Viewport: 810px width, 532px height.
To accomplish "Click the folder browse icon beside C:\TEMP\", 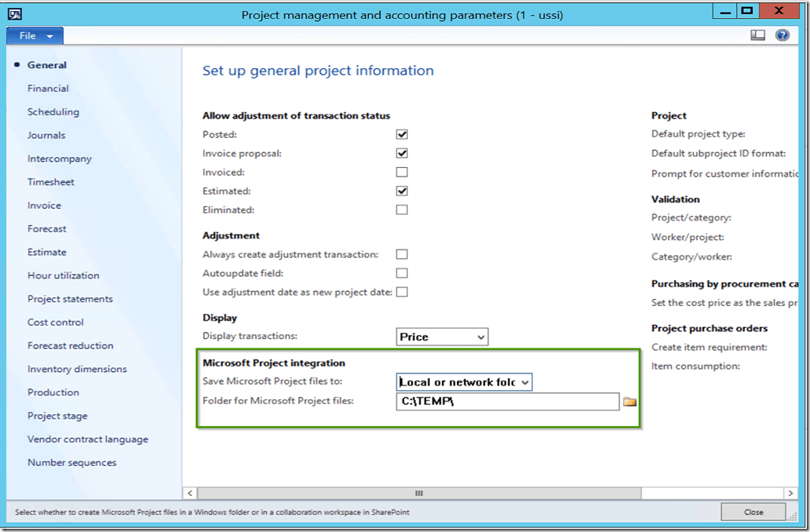I will [629, 402].
